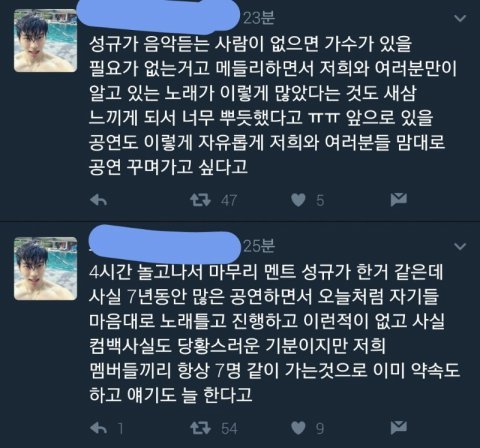The width and height of the screenshot is (480, 448).
Task: Open the profile picture on the 23분 tweet
Action: tap(46, 40)
